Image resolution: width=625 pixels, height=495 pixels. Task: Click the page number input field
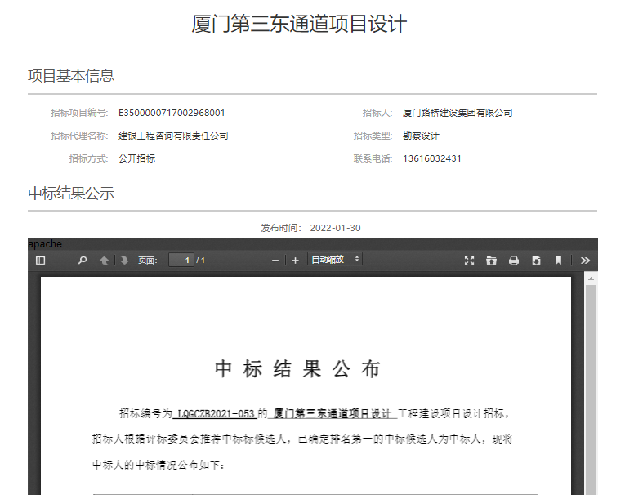coord(181,260)
